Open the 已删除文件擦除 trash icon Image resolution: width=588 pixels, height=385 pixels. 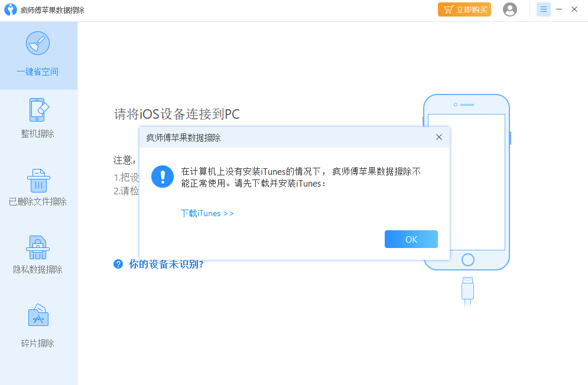pyautogui.click(x=38, y=181)
